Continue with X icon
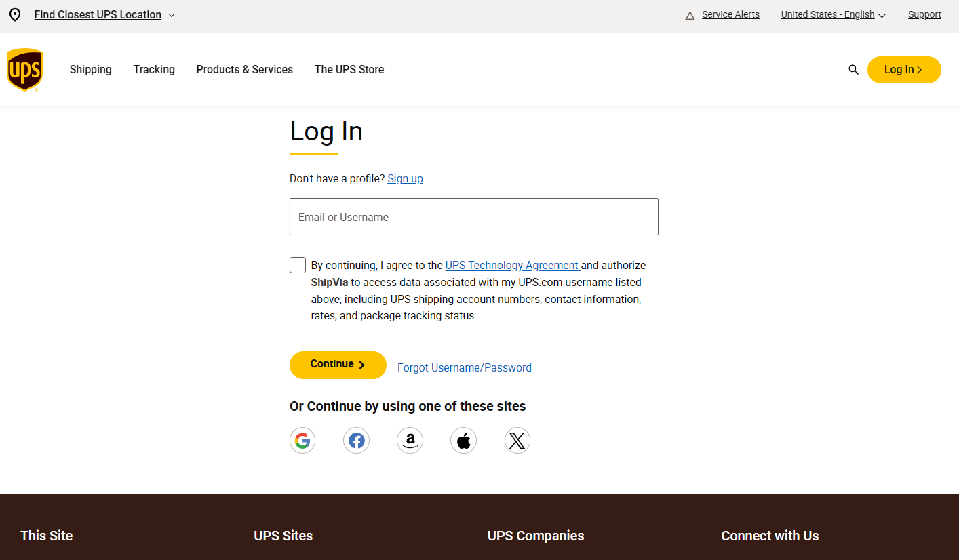This screenshot has height=560, width=959. [x=517, y=441]
